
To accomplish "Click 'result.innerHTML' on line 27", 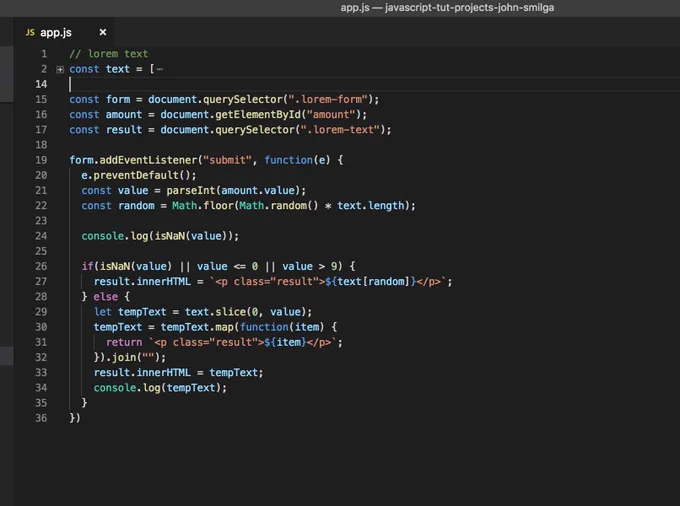I will click(x=142, y=281).
